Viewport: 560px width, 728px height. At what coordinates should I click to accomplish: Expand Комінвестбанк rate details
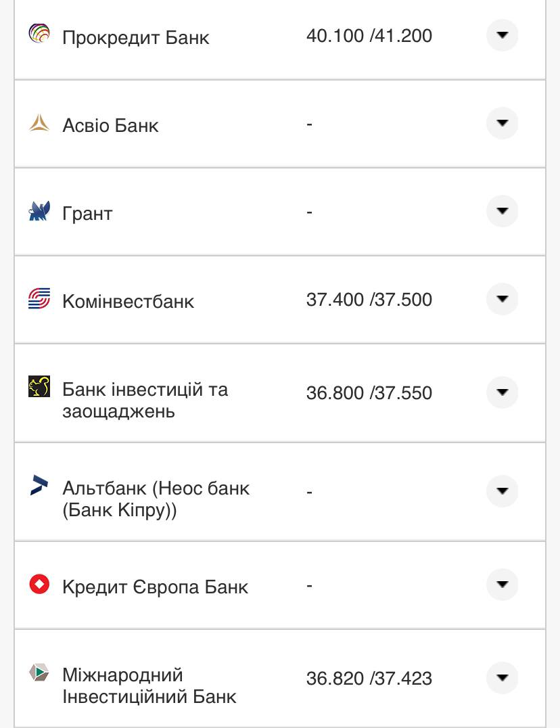pos(502,299)
